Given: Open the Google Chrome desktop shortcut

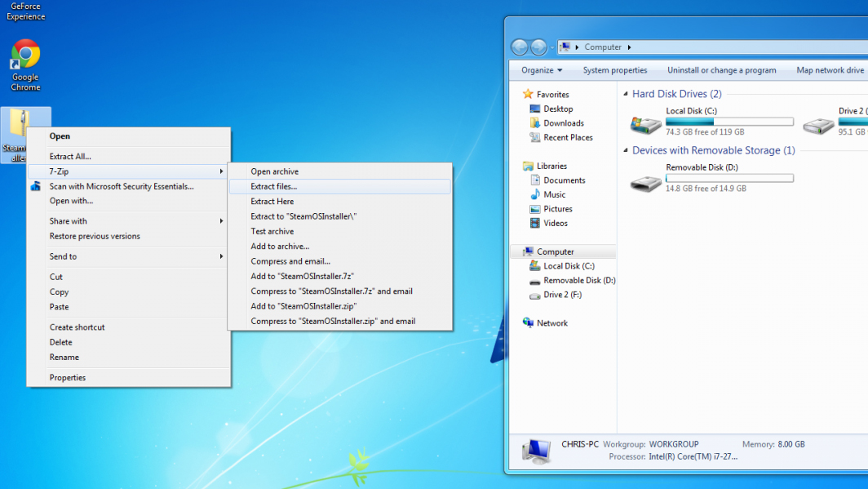Looking at the screenshot, I should click(x=25, y=64).
